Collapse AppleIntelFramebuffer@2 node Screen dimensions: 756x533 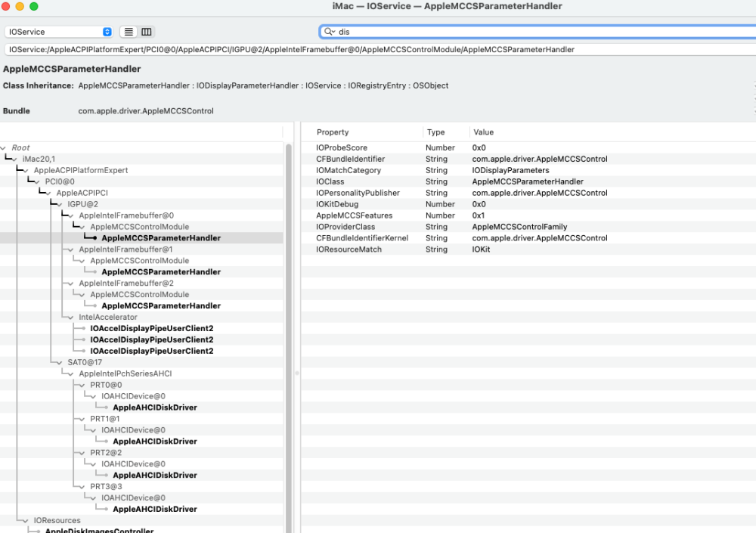tap(71, 284)
